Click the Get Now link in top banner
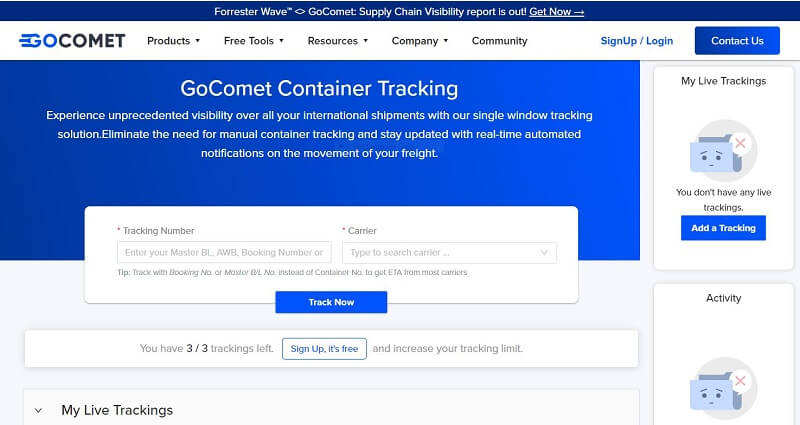 pyautogui.click(x=556, y=12)
